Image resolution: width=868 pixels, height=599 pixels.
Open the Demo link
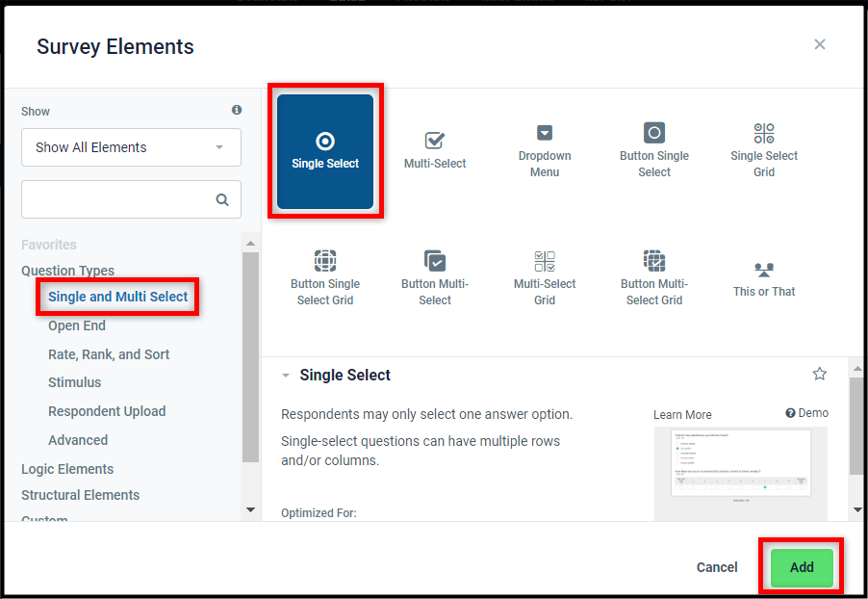[x=807, y=413]
